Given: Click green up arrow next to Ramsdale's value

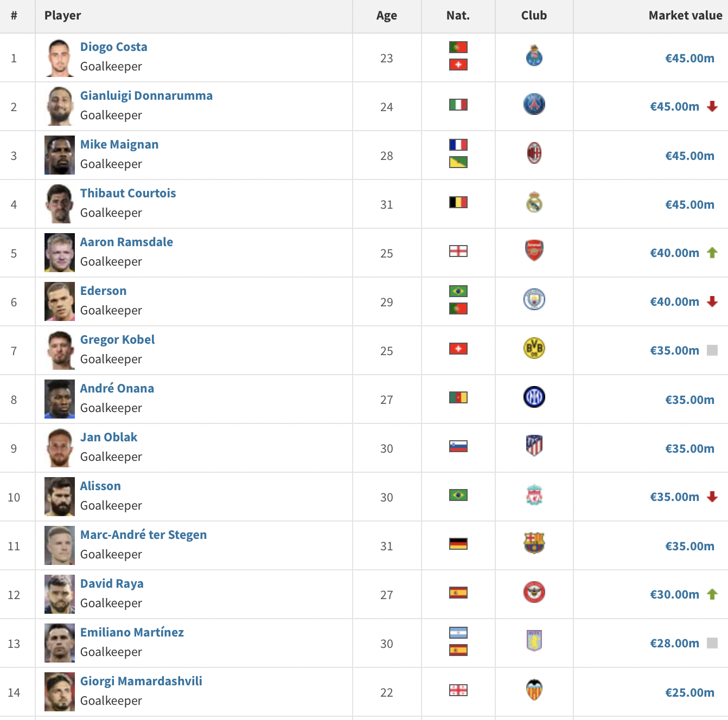Looking at the screenshot, I should [x=712, y=253].
